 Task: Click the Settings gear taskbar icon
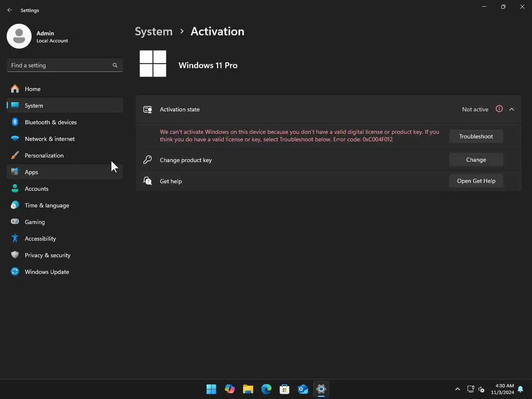(321, 389)
